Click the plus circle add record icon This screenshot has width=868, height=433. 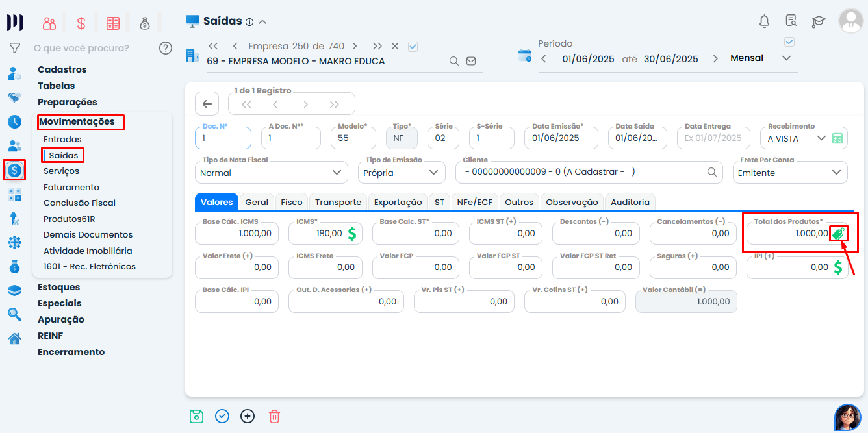(248, 416)
